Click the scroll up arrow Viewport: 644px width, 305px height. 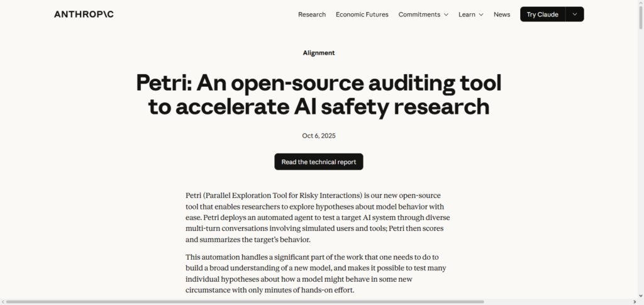pyautogui.click(x=641, y=3)
